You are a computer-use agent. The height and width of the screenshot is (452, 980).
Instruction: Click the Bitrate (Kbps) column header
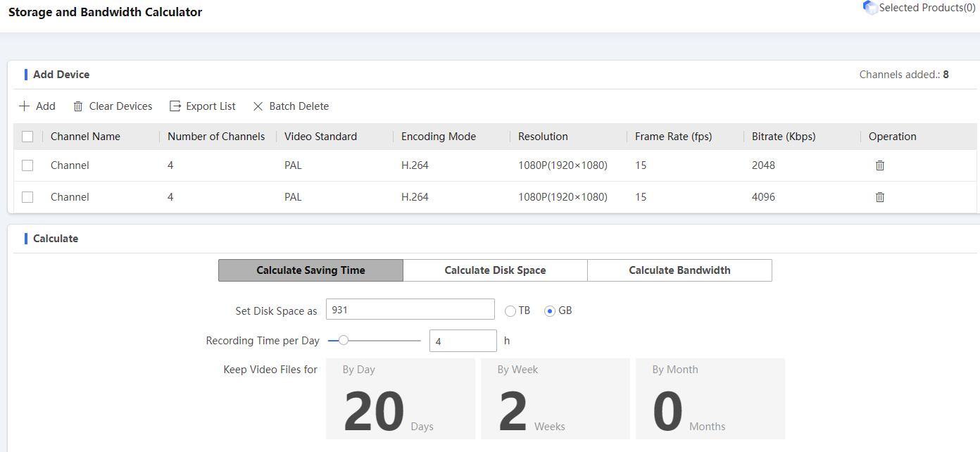pos(784,137)
